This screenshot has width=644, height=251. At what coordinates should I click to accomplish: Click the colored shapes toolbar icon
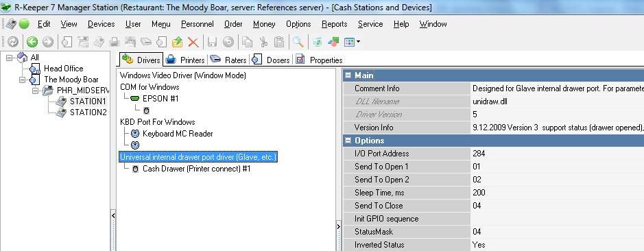(x=333, y=42)
